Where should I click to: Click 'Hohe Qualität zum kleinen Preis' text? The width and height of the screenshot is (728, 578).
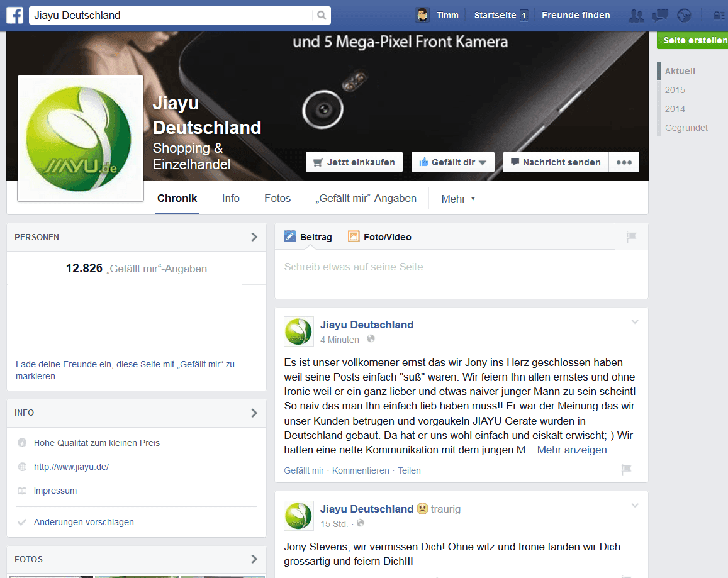point(96,443)
